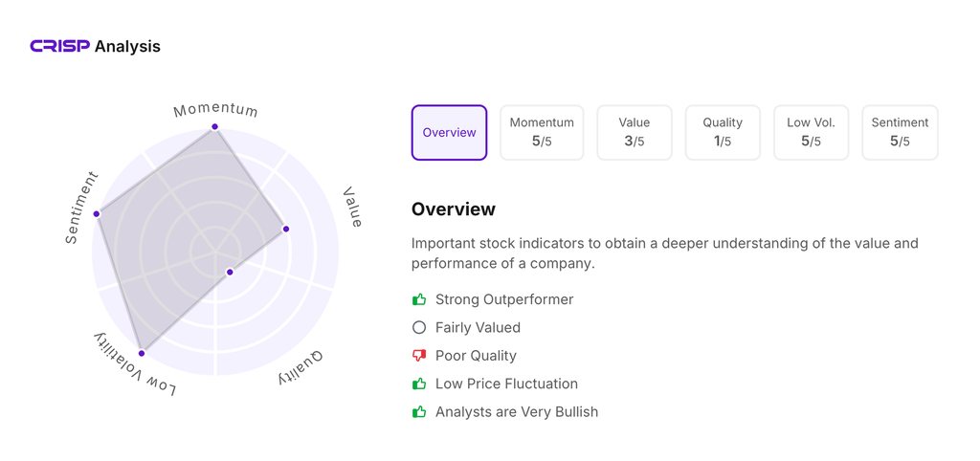
Task: Click the Momentum data point on radar chart
Action: (215, 126)
